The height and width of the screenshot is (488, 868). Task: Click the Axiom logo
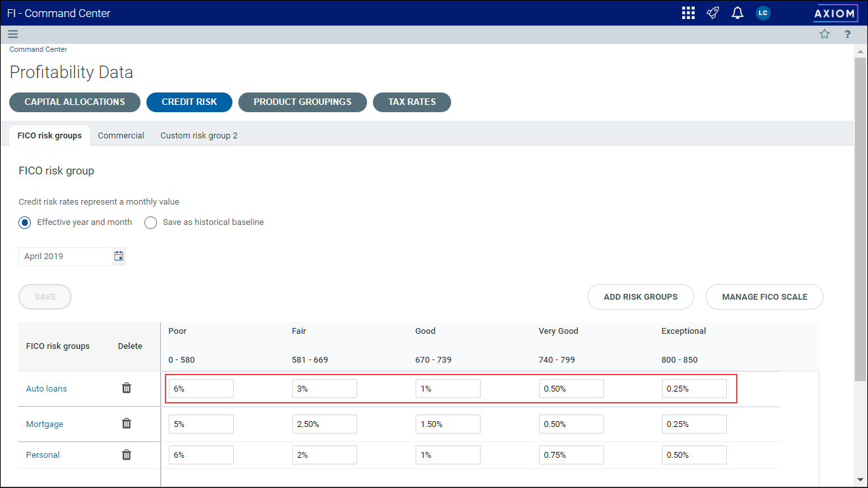(x=835, y=13)
